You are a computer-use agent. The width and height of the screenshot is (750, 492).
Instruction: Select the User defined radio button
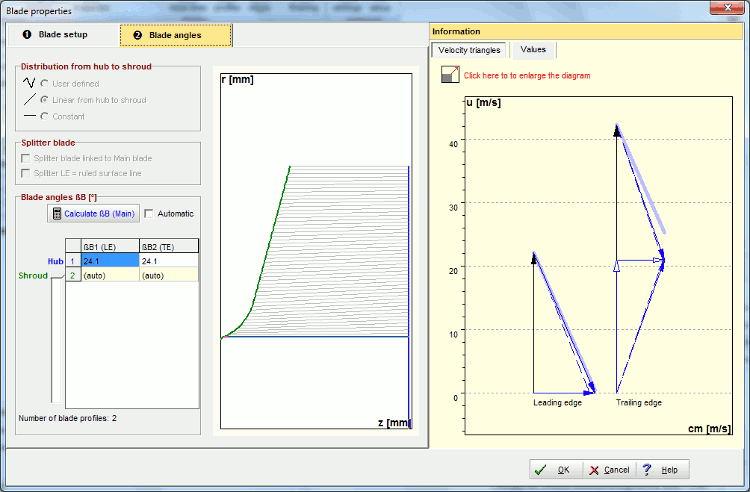[x=44, y=84]
